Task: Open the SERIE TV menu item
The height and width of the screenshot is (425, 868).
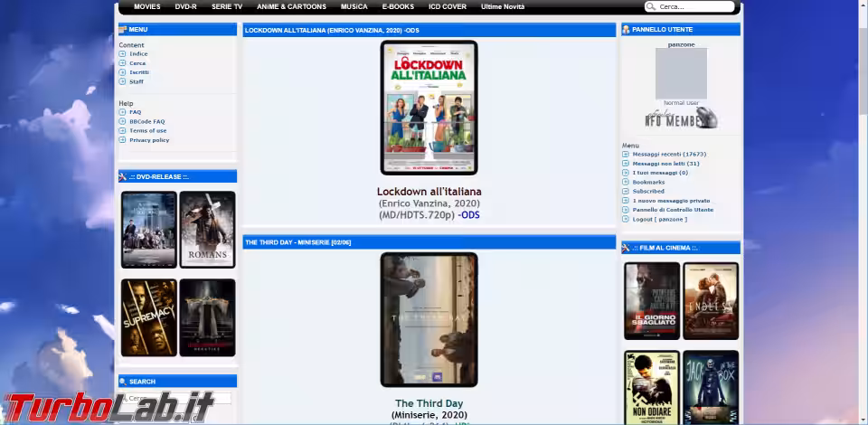Action: 227,6
